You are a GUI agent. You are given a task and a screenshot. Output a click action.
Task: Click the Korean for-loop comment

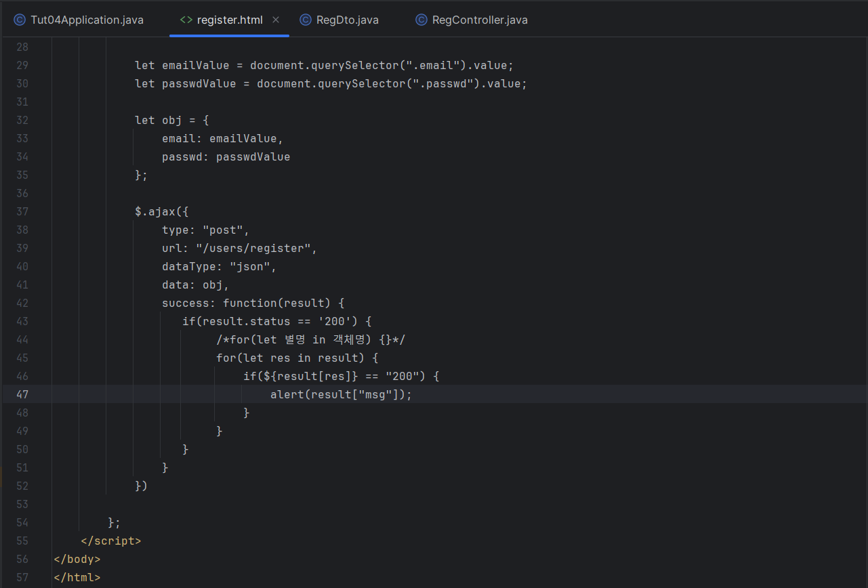point(310,339)
